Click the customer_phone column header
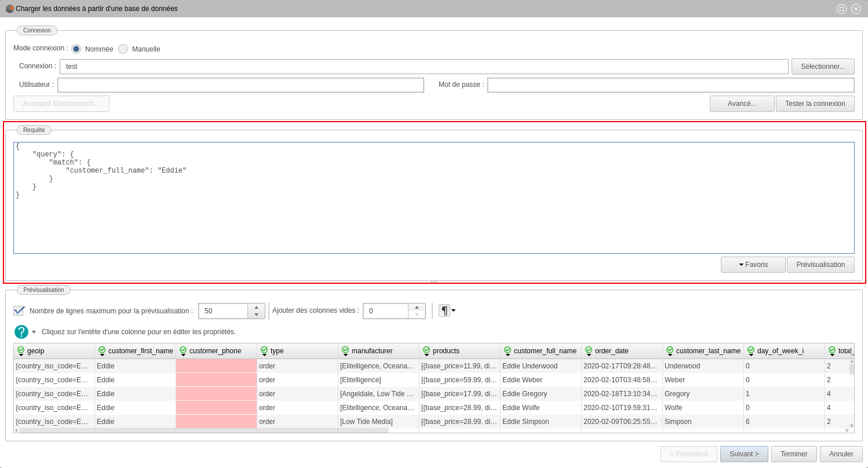The height and width of the screenshot is (468, 868). (x=217, y=351)
